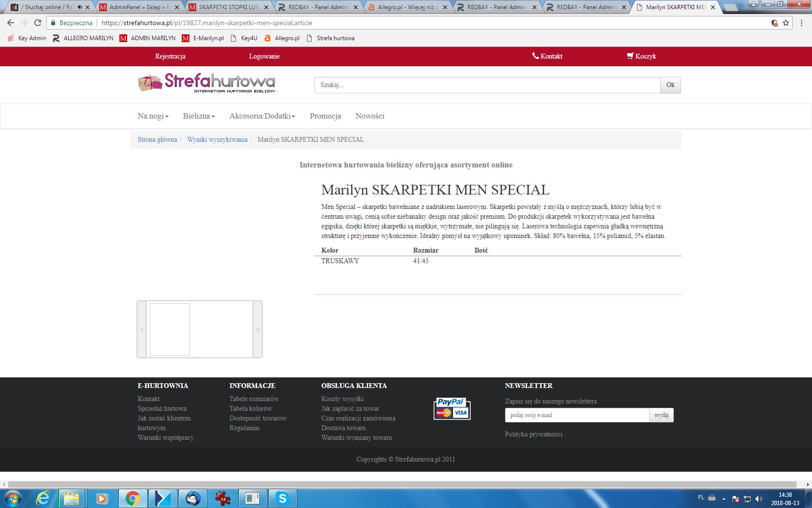Click the Kontakt phone link in header
Screen dimensions: 812x508
click(x=547, y=56)
